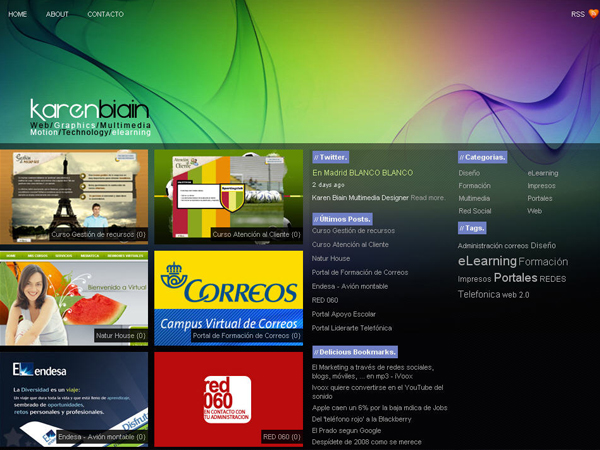The image size is (600, 450).
Task: Open post 'Portal Apoyo Escolar'
Action: pos(344,314)
